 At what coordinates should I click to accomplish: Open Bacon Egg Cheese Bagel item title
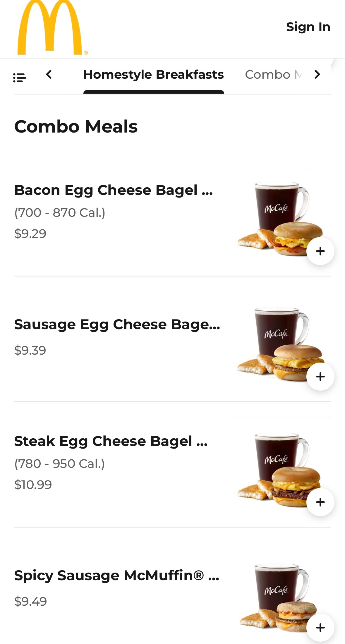tap(114, 190)
